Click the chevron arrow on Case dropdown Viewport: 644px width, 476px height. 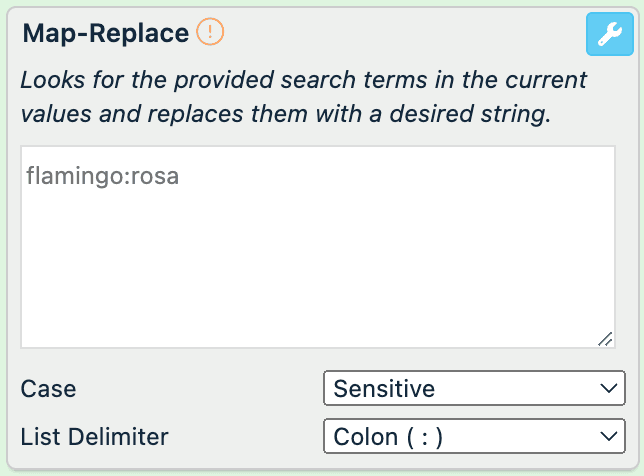point(605,388)
